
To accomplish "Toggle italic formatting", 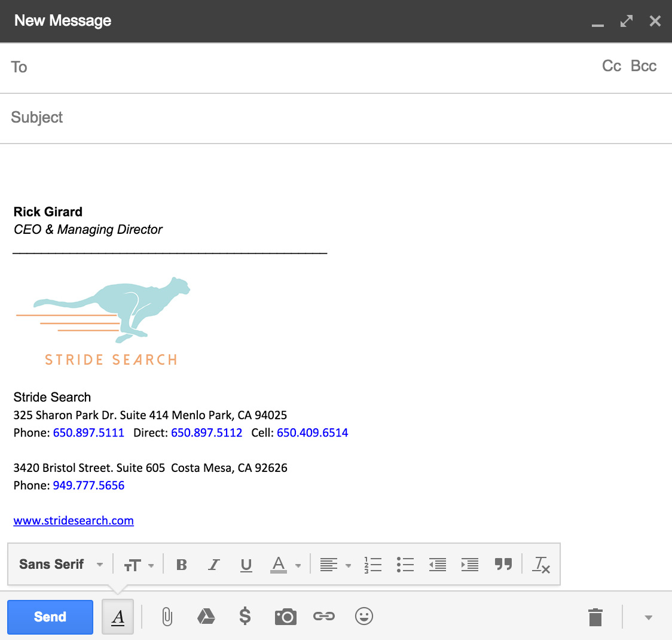I will click(x=214, y=565).
